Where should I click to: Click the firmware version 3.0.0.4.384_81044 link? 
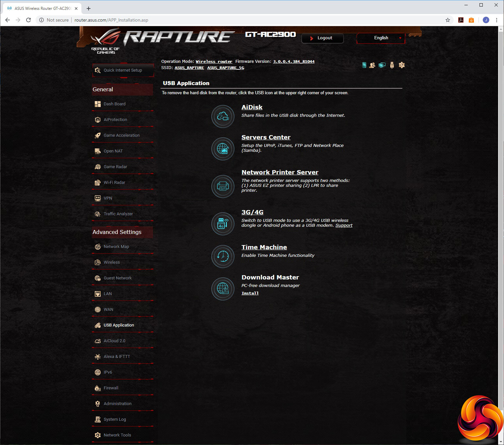294,62
